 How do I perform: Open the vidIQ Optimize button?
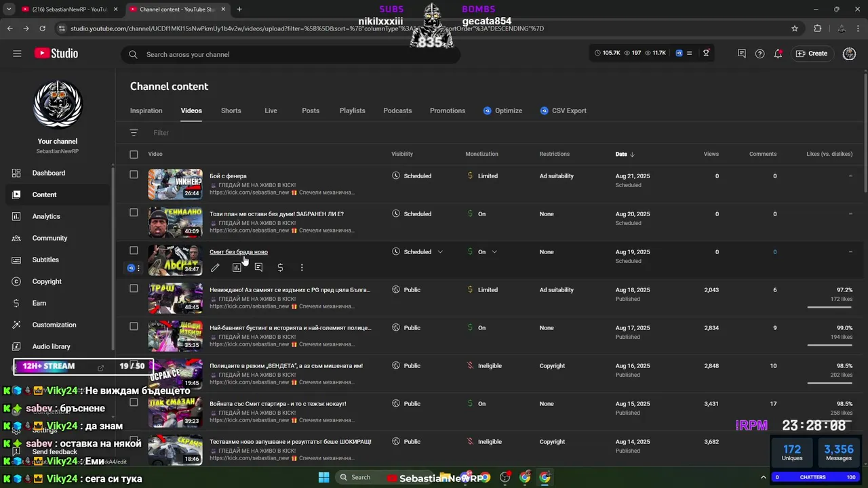[x=502, y=110]
